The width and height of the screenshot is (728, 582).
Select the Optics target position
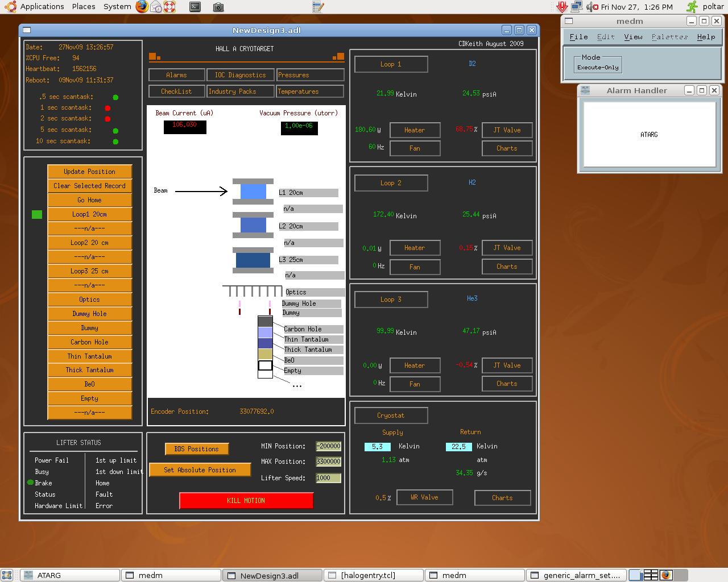tap(90, 300)
